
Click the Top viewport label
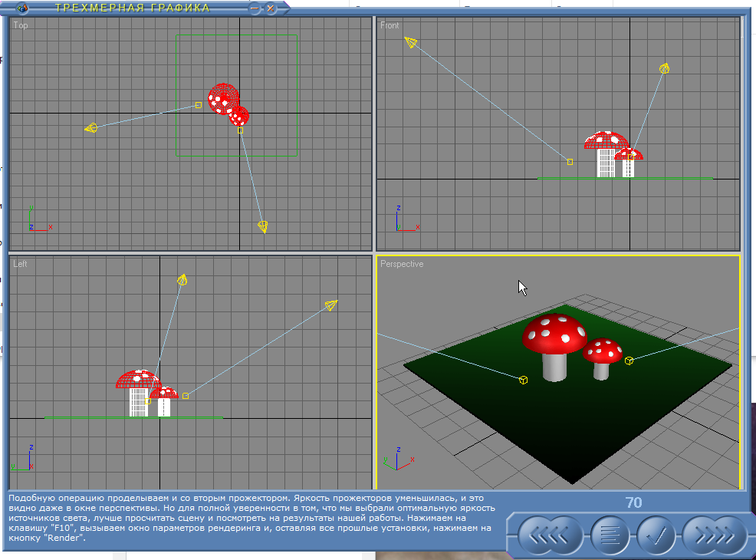click(20, 25)
